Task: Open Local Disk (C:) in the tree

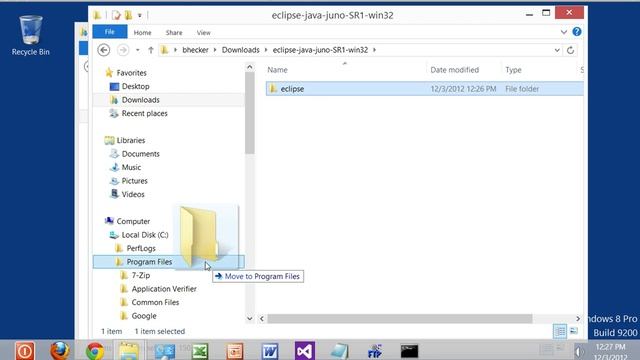Action: [145, 235]
